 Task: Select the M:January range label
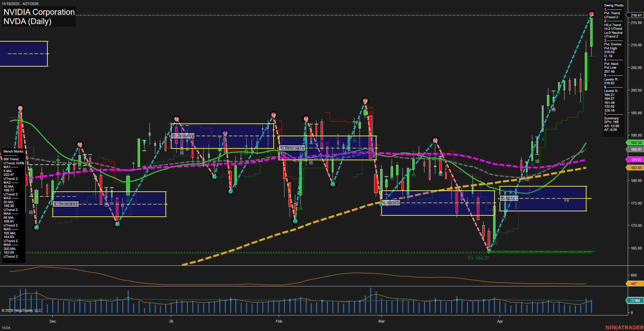tap(183, 136)
